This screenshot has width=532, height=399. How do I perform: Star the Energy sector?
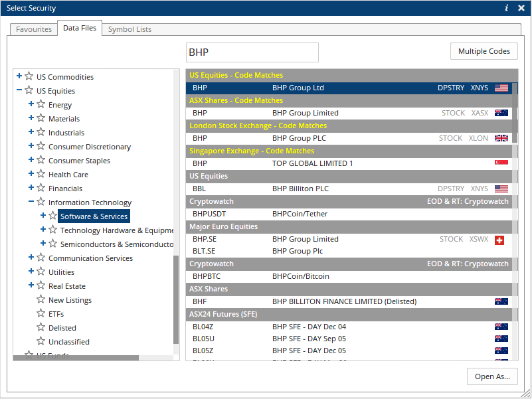point(41,104)
